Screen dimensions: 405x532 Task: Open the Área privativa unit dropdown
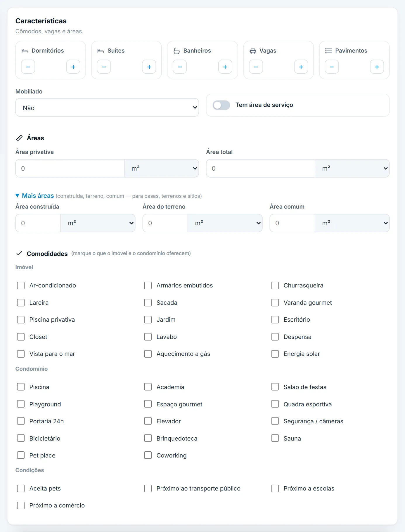click(162, 168)
